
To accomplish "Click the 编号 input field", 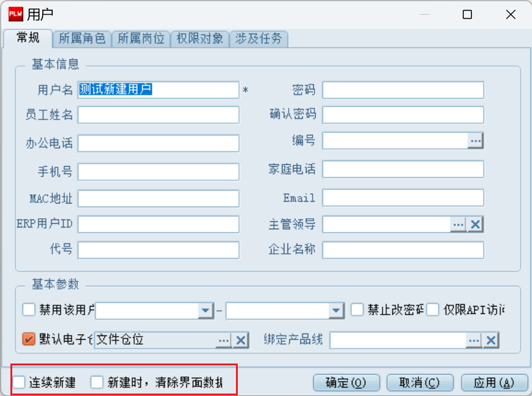I will pos(395,140).
